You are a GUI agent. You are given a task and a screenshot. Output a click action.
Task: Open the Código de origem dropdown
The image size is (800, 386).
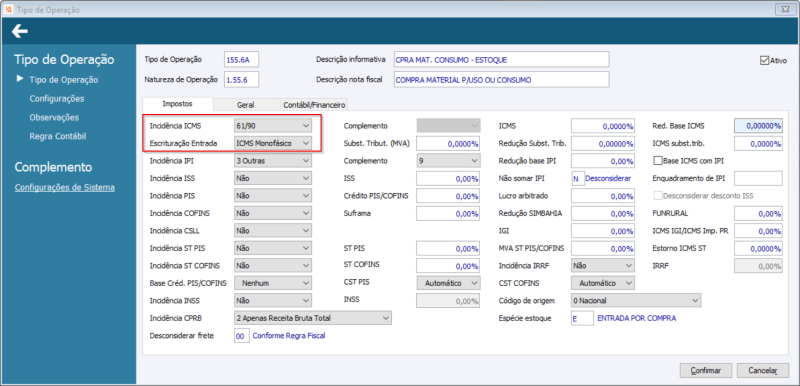[636, 301]
